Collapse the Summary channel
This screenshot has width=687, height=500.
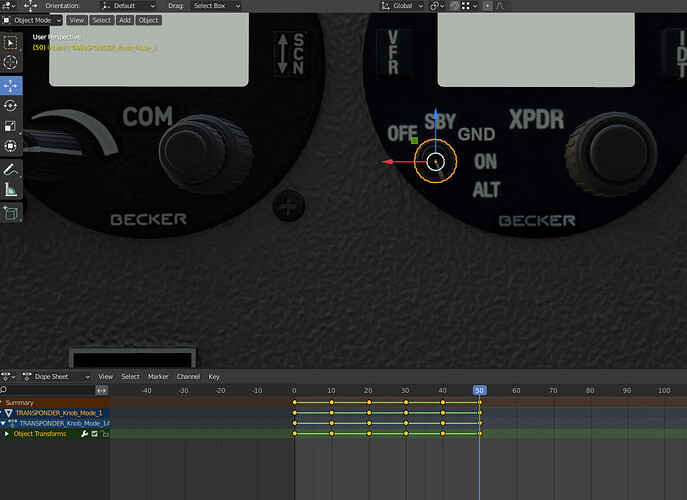click(x=2, y=402)
